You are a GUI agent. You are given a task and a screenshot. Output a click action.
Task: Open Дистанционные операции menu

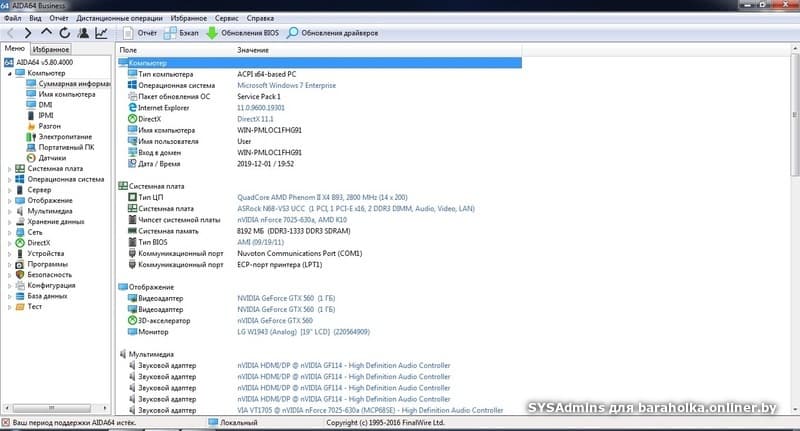119,18
